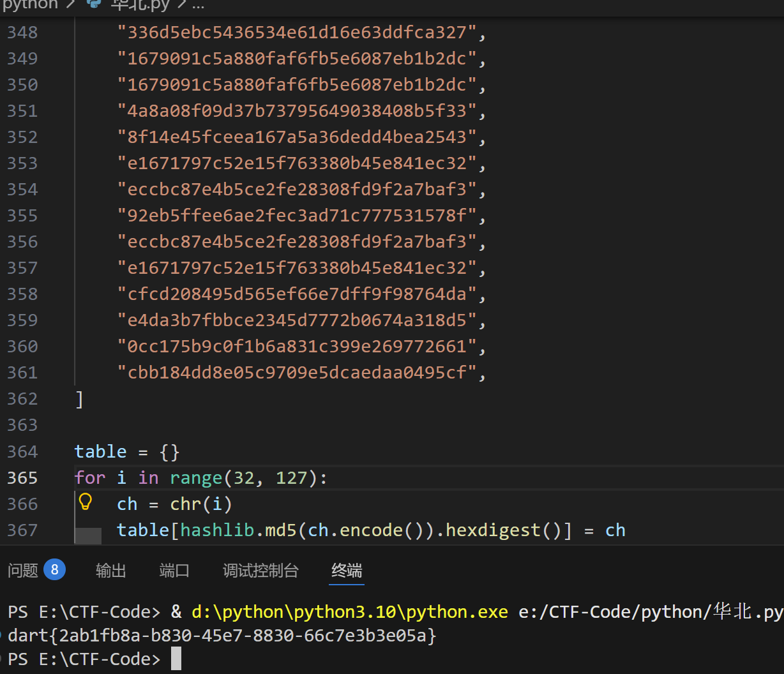Click the breadcrumb ellipsis after 华北.py
Viewport: 784px width, 674px height.
199,5
